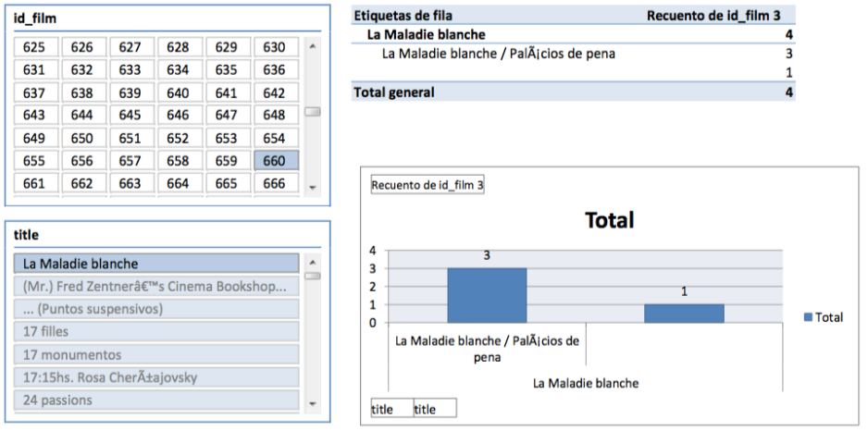Select id_film slicer item 625
868x431 pixels.
coord(36,47)
